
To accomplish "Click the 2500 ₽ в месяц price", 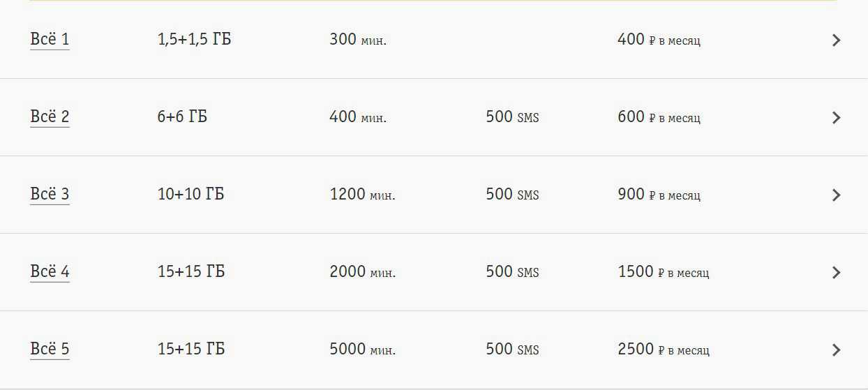I will (x=663, y=350).
